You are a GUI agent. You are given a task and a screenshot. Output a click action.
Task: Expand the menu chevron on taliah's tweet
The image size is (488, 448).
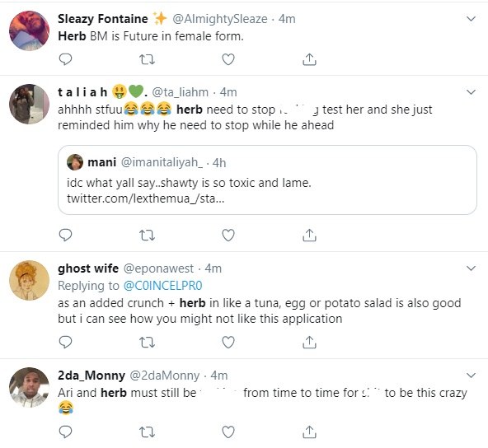tap(472, 92)
